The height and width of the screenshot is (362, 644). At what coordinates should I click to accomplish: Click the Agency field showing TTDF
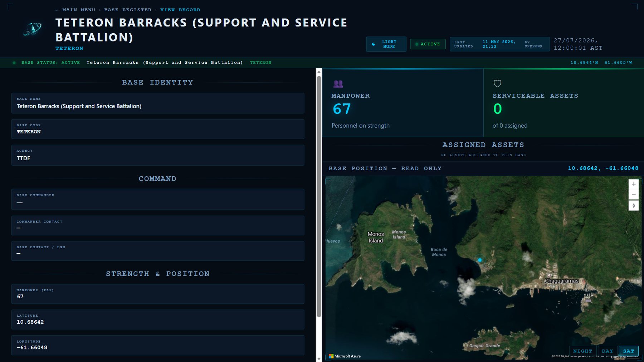pyautogui.click(x=158, y=155)
